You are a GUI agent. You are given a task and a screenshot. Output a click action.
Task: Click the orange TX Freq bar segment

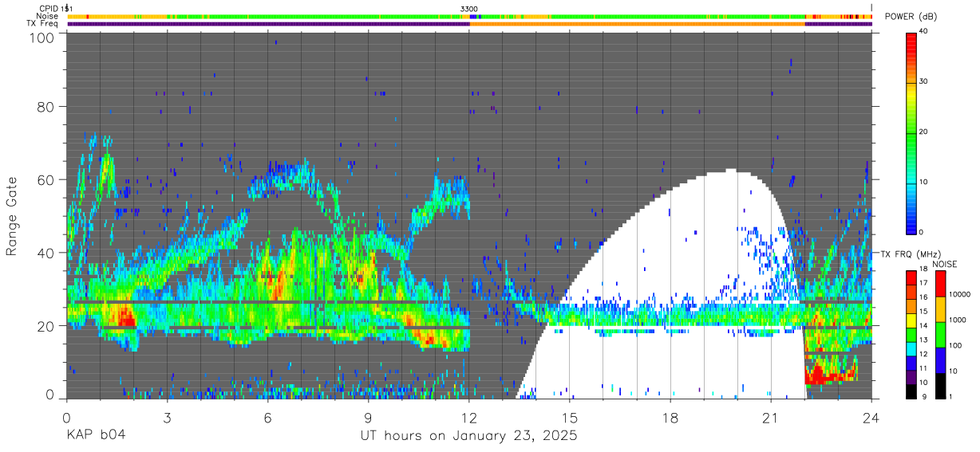click(x=638, y=24)
